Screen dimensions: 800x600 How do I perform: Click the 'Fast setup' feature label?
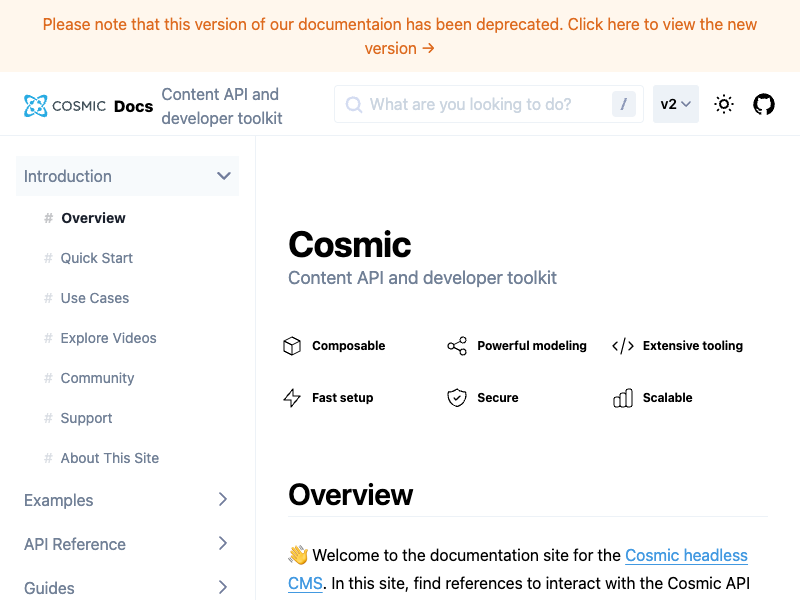[342, 397]
